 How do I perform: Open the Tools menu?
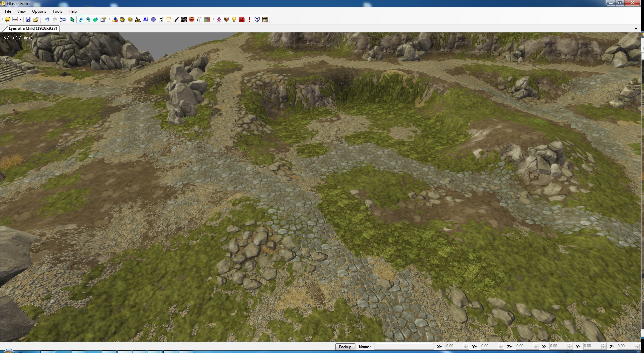(x=57, y=11)
